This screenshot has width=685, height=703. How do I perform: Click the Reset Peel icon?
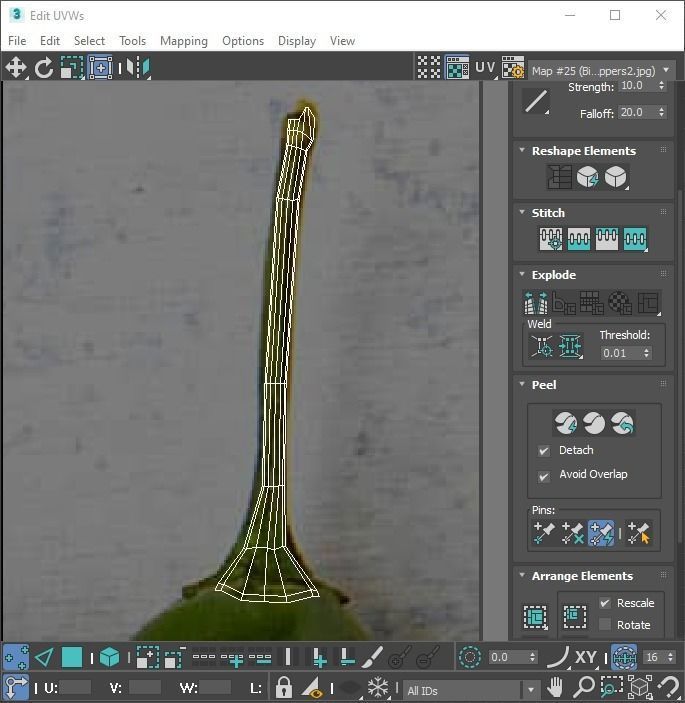click(x=622, y=423)
